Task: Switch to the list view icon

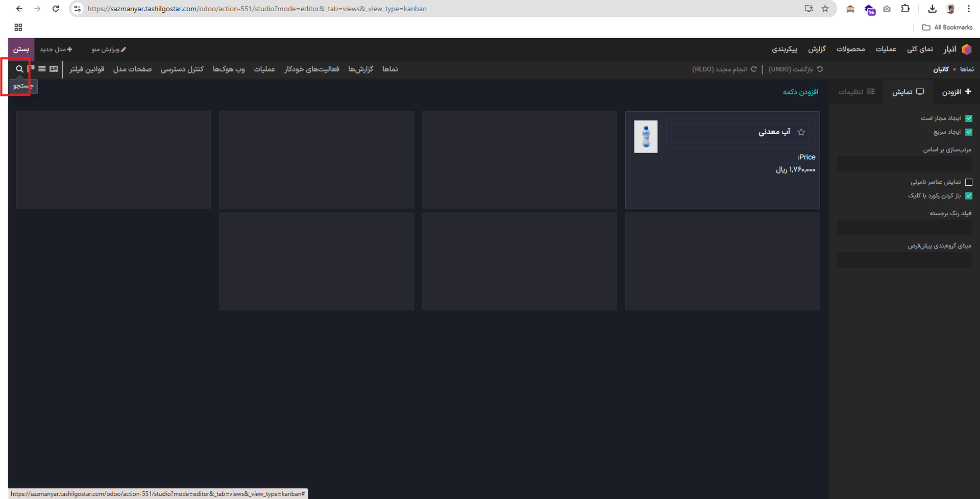Action: (42, 69)
